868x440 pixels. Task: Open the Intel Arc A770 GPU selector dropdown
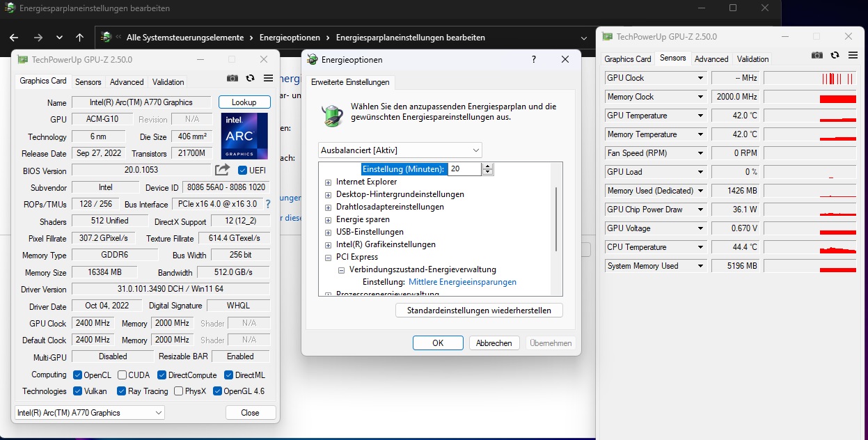coord(90,412)
